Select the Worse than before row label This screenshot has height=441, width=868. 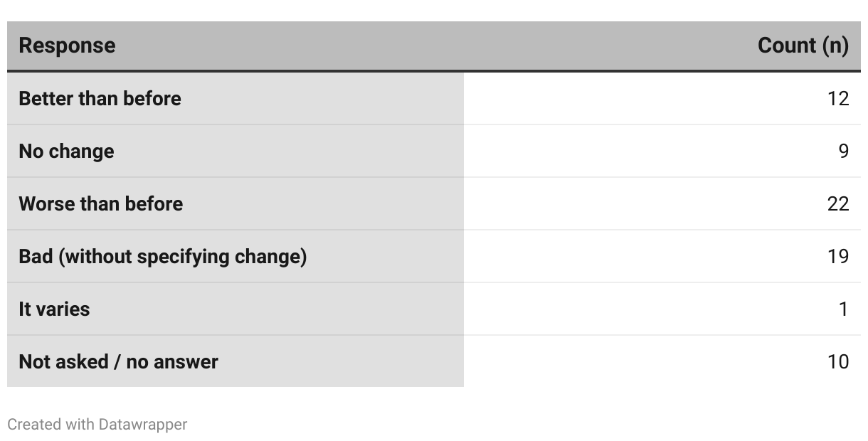[100, 203]
